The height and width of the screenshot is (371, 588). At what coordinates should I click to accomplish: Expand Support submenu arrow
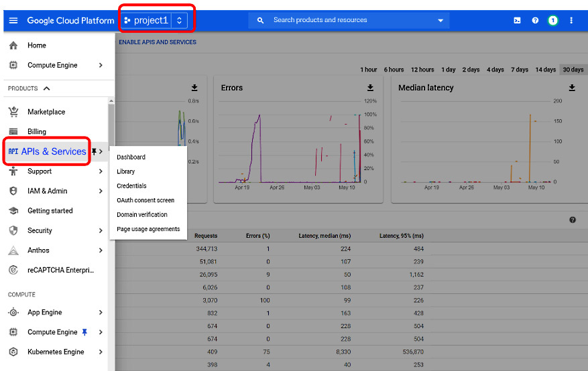pos(101,171)
